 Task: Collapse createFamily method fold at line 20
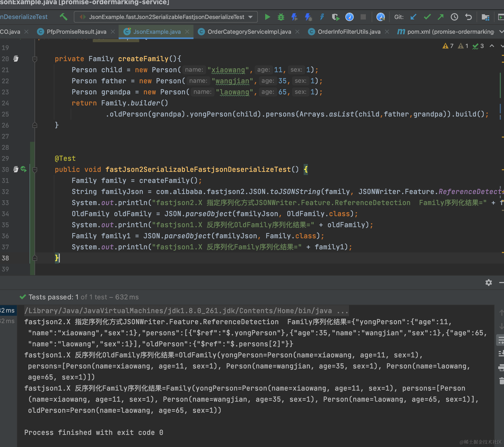coord(35,59)
